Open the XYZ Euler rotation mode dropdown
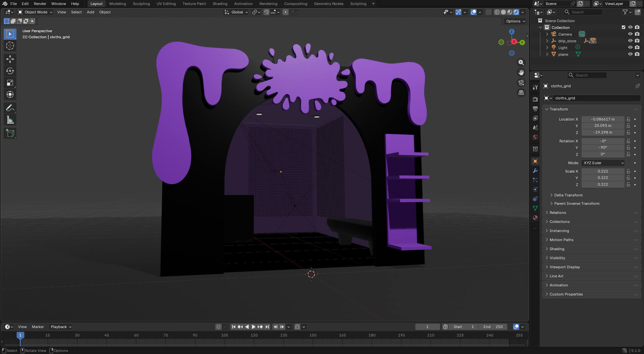This screenshot has width=644, height=354. (x=603, y=163)
